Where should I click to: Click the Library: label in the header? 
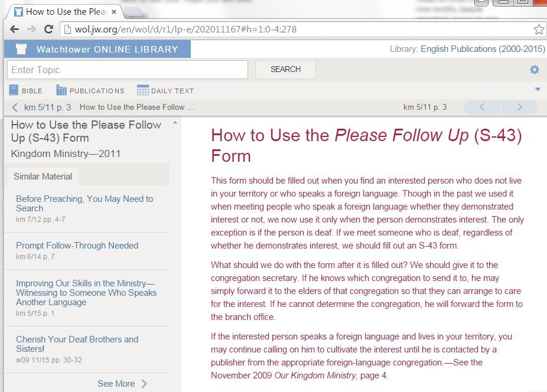[x=403, y=49]
